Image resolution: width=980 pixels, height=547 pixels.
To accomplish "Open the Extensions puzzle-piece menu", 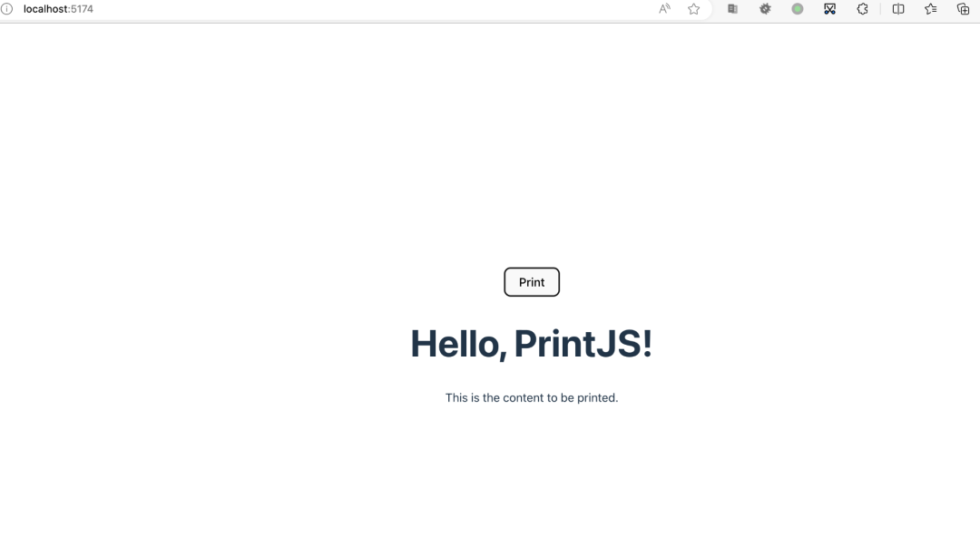I will coord(862,8).
